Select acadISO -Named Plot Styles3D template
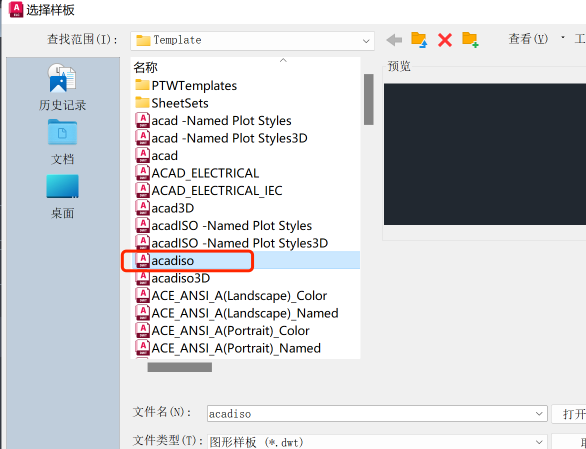The image size is (586, 449). point(232,243)
